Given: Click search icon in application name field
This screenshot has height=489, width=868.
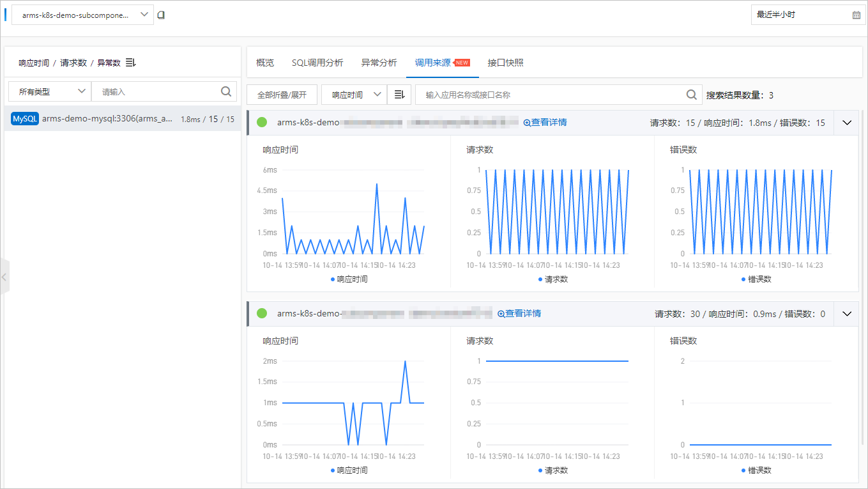Looking at the screenshot, I should click(x=691, y=95).
